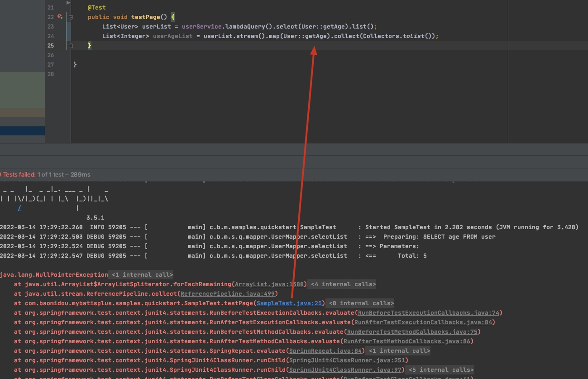Click the run test gutter icon for testPage
The image size is (588, 379).
tap(60, 17)
